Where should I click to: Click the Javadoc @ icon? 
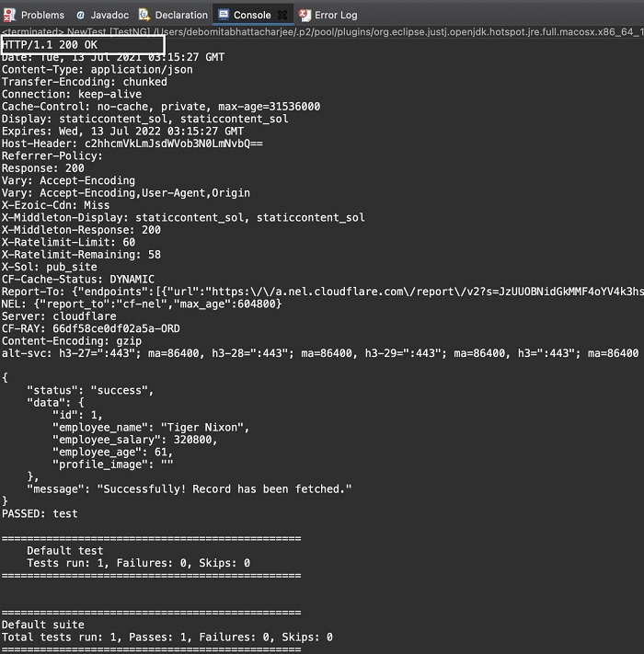coord(81,15)
